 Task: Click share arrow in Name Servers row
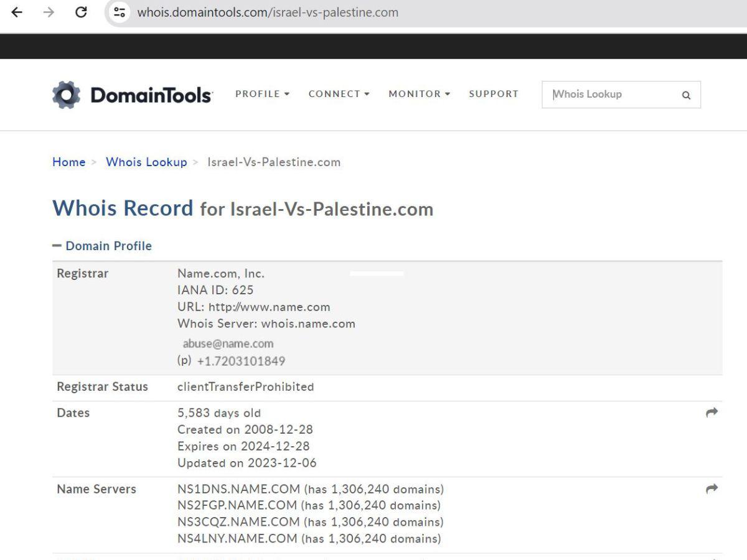712,489
